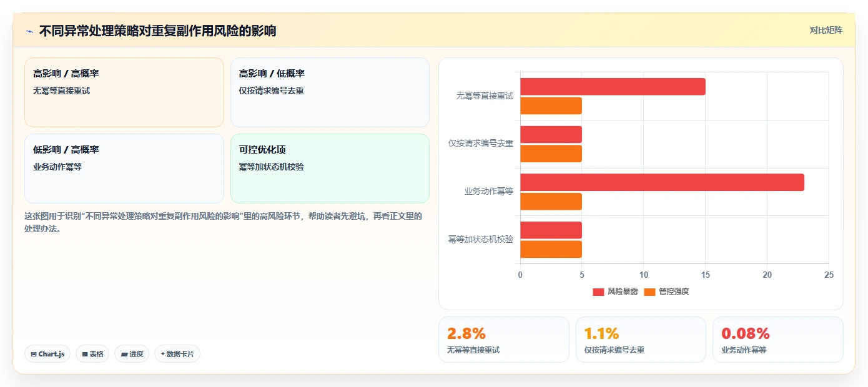The width and height of the screenshot is (868, 387).
Task: Click the Chart.js chip
Action: tap(47, 354)
